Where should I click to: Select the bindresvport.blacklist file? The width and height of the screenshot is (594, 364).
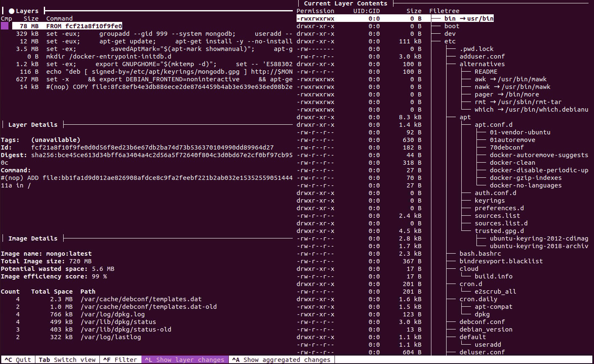(x=501, y=261)
